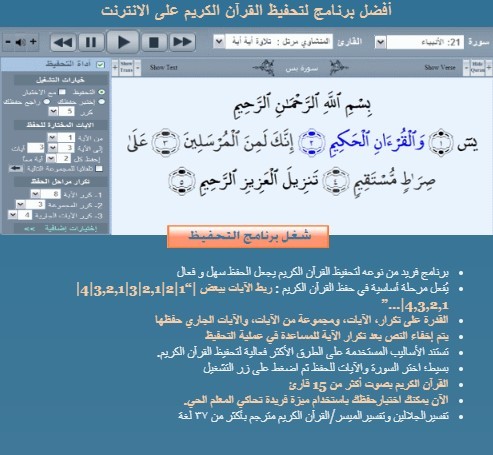493x455 pixels.
Task: Click the Show Trans button
Action: point(126,68)
